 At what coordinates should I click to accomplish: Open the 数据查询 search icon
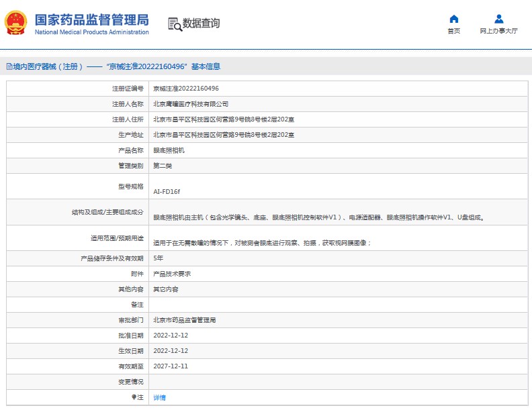tap(175, 24)
